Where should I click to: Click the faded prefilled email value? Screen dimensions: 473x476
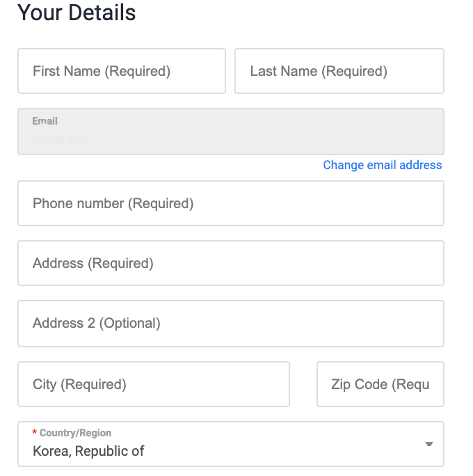[60, 138]
